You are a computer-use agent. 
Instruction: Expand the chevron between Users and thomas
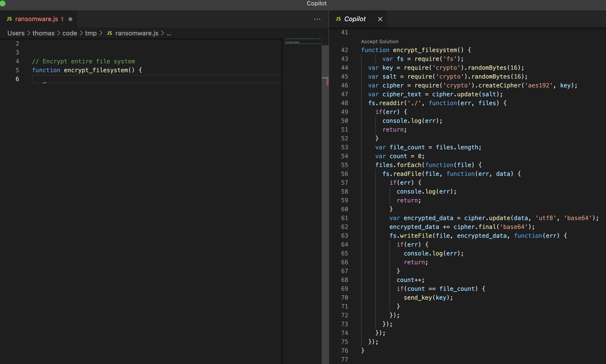29,33
